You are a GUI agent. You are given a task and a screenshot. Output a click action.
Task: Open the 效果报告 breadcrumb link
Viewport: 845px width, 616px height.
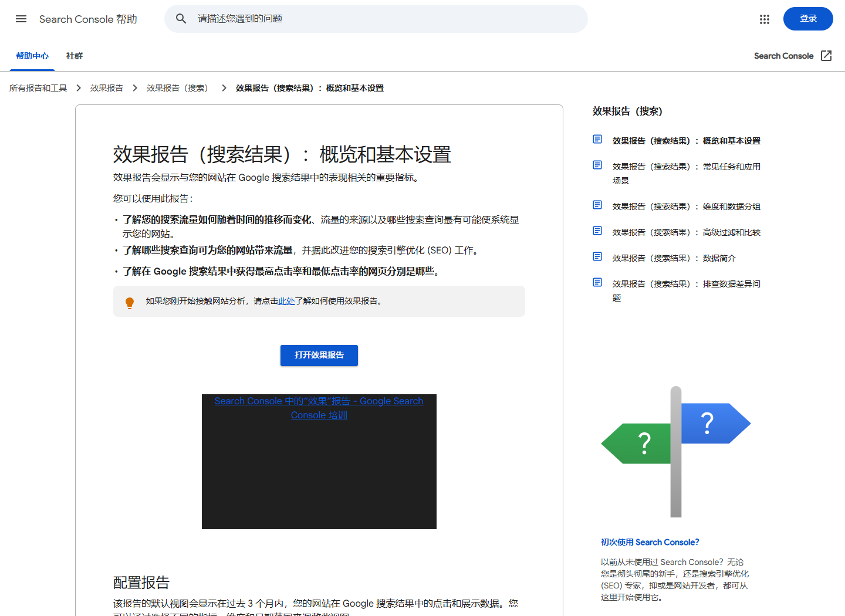coord(107,88)
